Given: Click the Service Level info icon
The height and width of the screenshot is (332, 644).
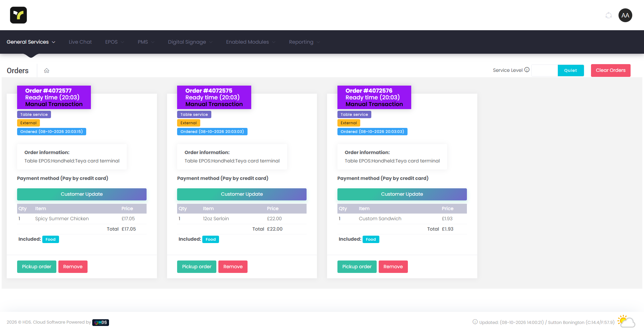Looking at the screenshot, I should (x=527, y=70).
